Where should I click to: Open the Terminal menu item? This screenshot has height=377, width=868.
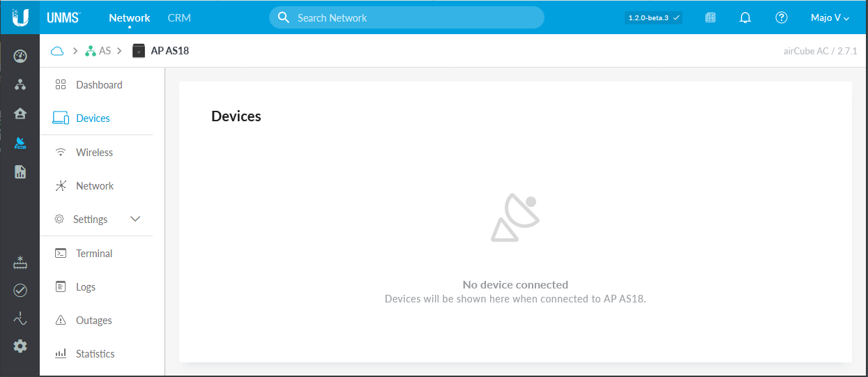(94, 254)
